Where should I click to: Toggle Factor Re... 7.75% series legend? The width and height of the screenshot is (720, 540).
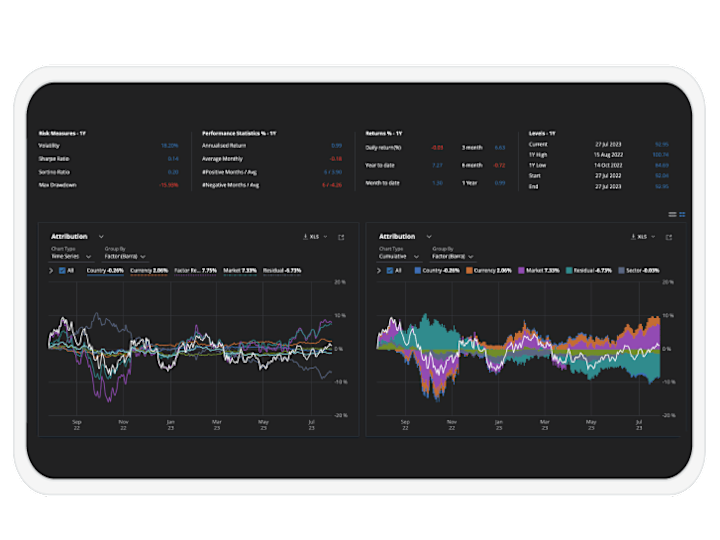coord(195,271)
